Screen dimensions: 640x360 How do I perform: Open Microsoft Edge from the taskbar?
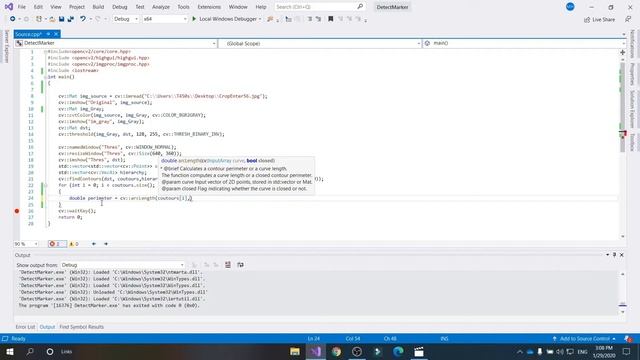(x=398, y=351)
